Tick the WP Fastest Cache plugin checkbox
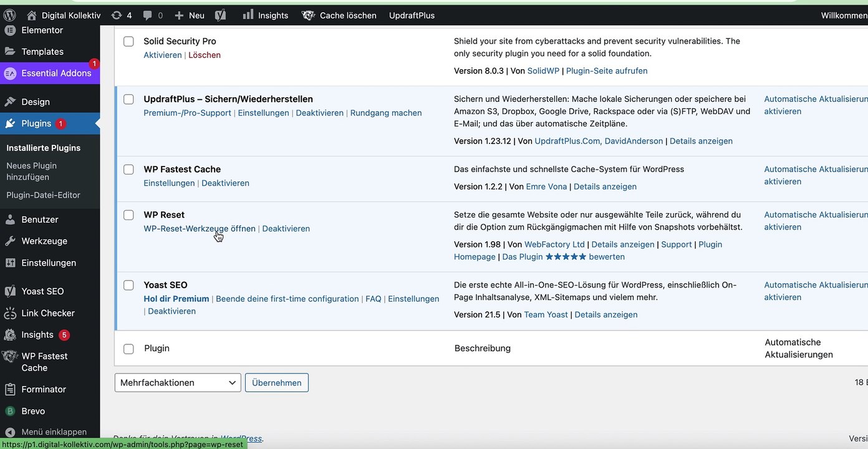Viewport: 868px width, 449px height. (x=128, y=170)
